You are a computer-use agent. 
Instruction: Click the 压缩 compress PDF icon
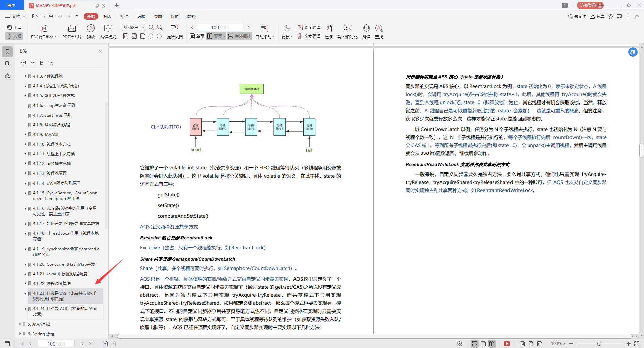(328, 32)
